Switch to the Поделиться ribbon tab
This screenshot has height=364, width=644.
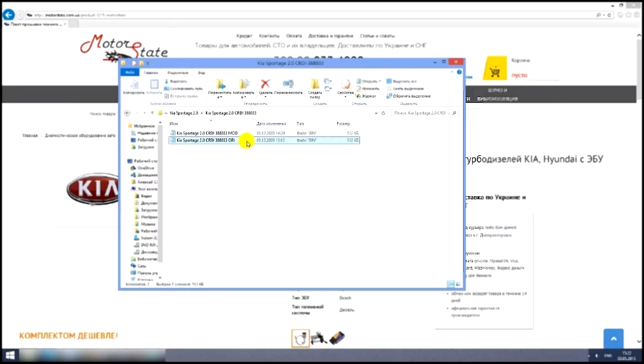coord(178,73)
